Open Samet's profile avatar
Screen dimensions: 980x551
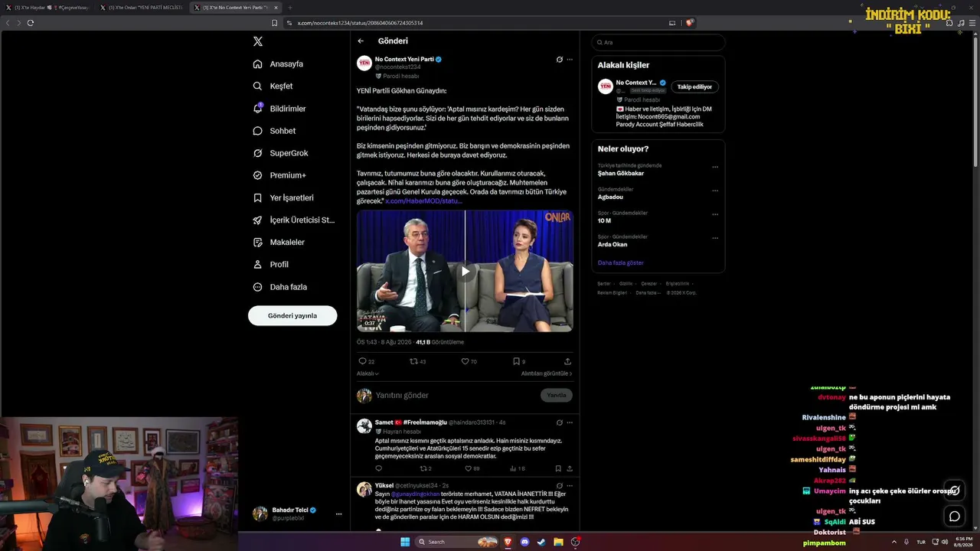tap(364, 426)
